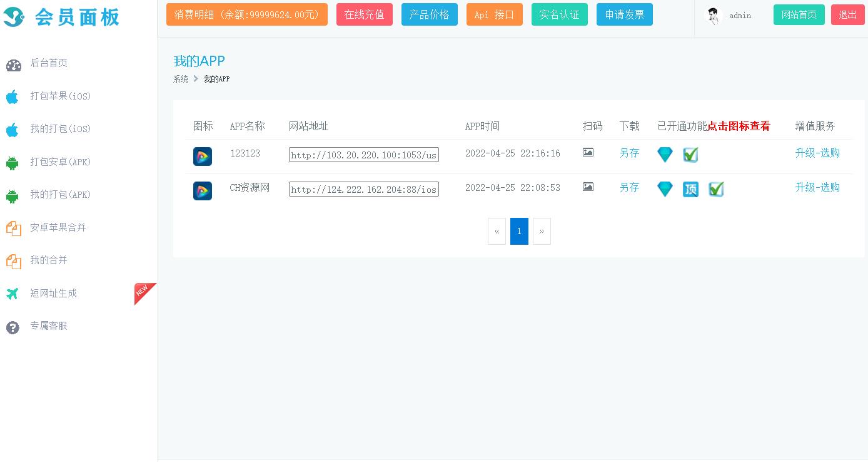Click the 顶 feature icon in CH资源网 row

(690, 189)
